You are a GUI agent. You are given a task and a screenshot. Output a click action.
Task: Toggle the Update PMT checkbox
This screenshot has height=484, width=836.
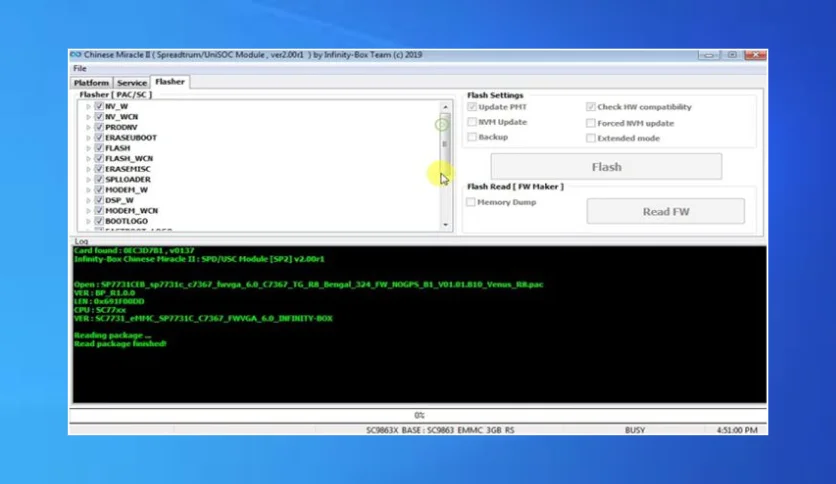point(472,107)
